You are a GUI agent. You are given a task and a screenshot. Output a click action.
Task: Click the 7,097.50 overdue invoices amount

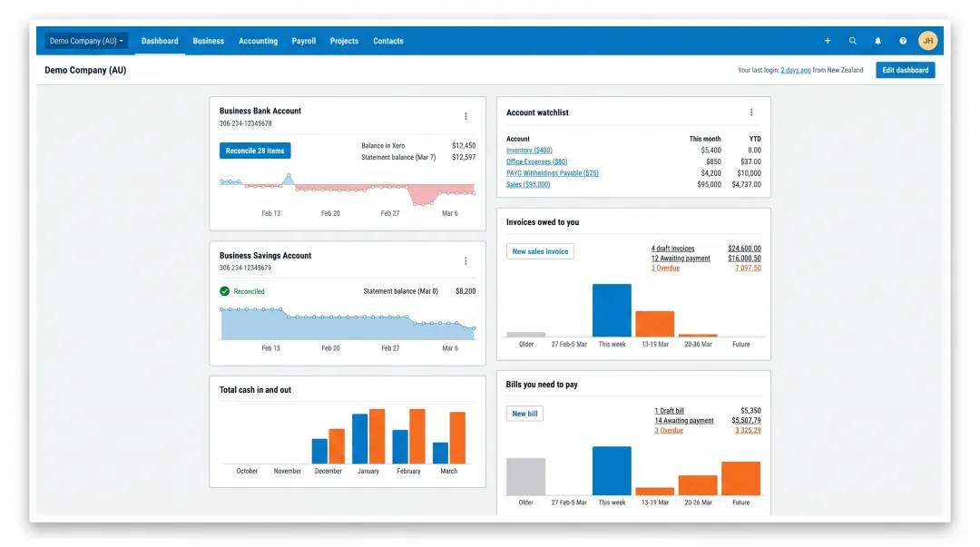tap(748, 268)
